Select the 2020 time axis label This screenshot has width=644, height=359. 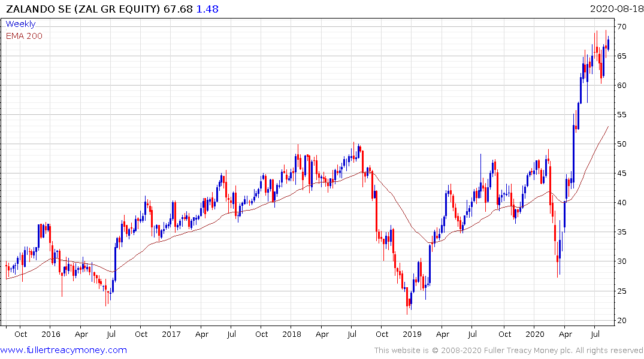point(535,334)
